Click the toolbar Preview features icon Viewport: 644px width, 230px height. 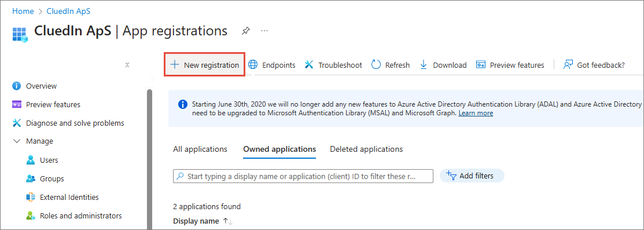(480, 65)
